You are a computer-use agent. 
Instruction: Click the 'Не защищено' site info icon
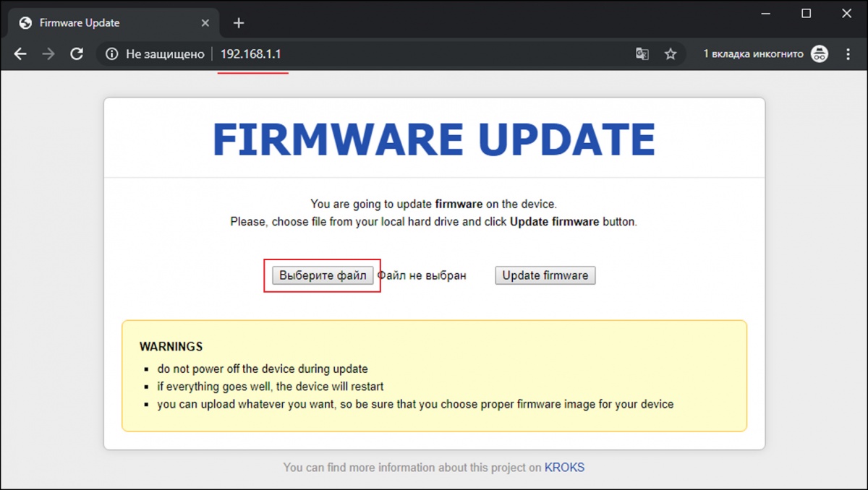pyautogui.click(x=111, y=54)
